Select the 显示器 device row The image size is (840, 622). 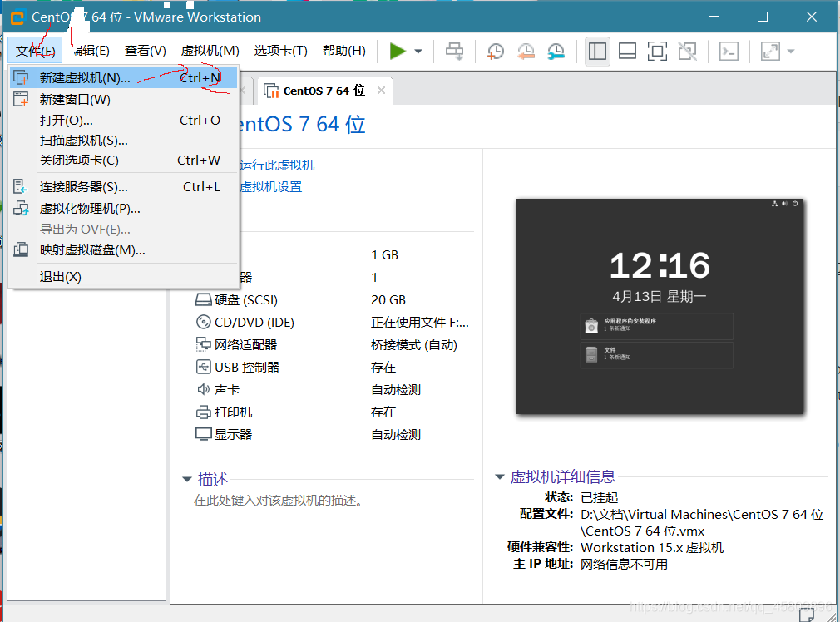(x=334, y=435)
